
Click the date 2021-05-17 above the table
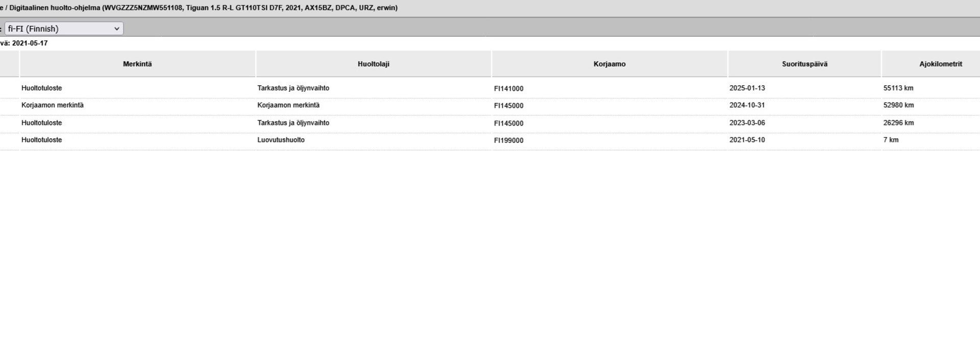coord(30,43)
